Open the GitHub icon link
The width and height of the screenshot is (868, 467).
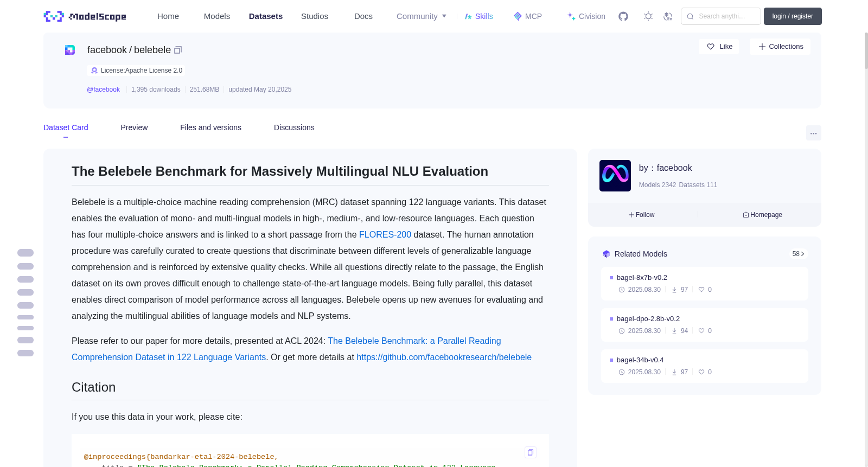click(623, 16)
